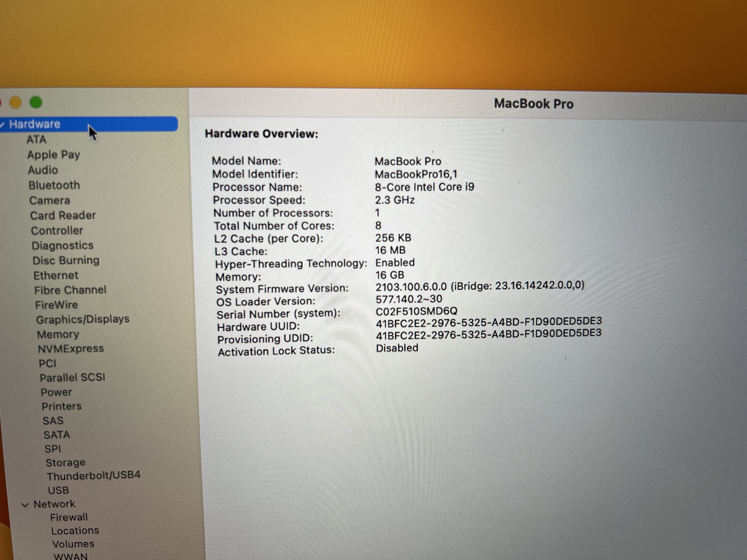Open Firewall under Network
Screen dimensions: 747x560
[69, 517]
